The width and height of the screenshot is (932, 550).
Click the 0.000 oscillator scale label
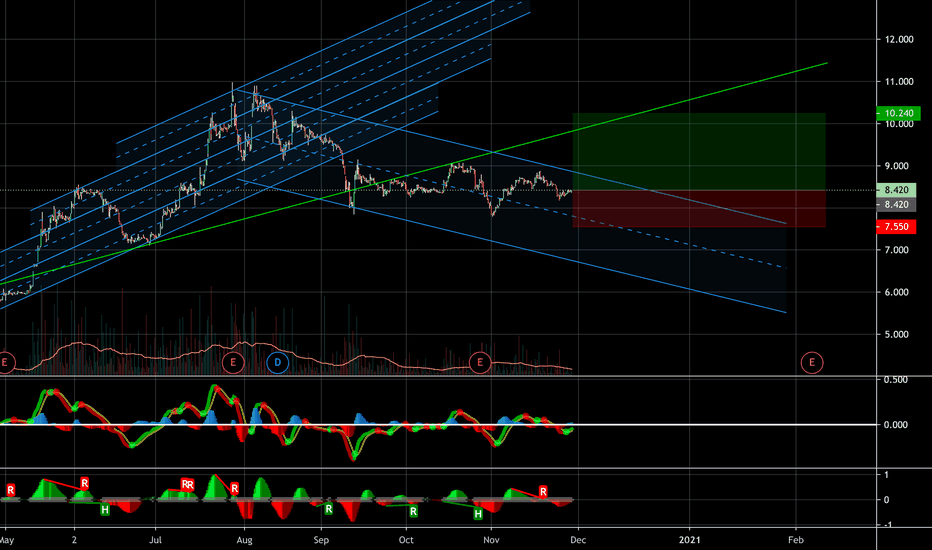[895, 425]
